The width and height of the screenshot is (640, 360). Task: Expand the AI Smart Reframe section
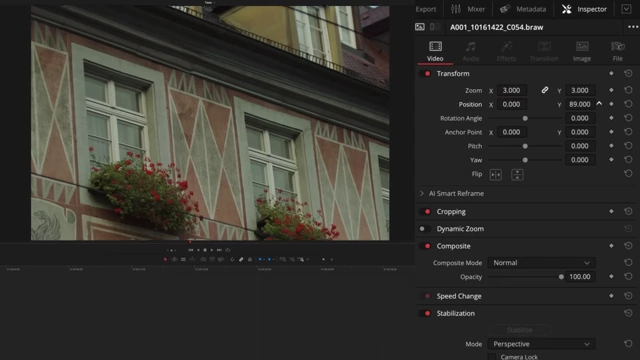point(422,193)
